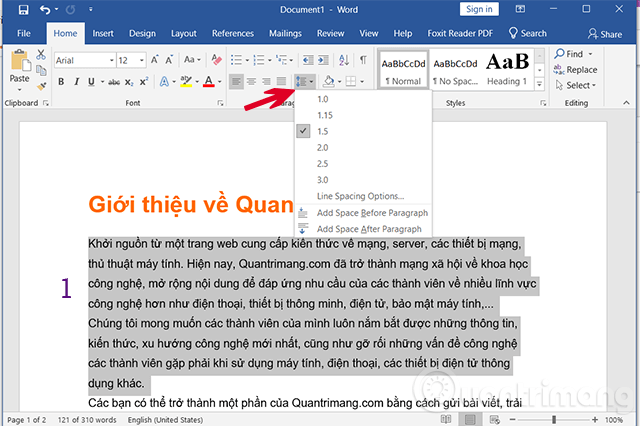Click the Borders icon
Screen dimensions: 640x426
(x=351, y=81)
